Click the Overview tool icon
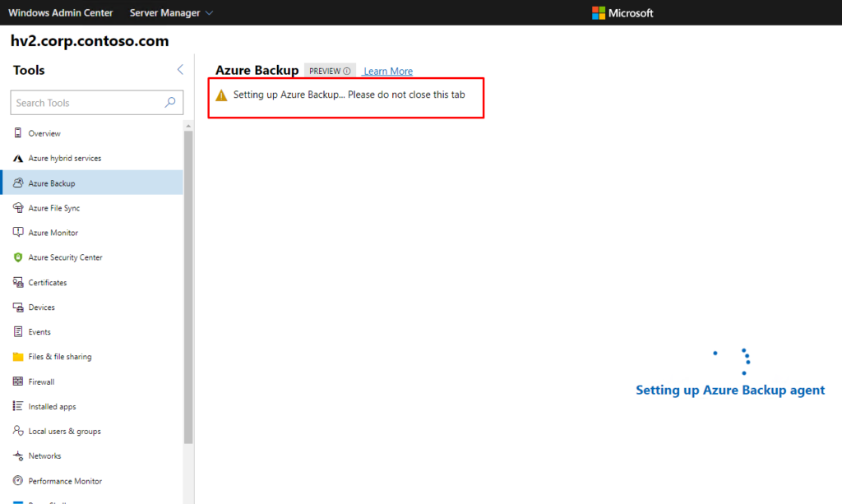842x504 pixels. tap(18, 132)
